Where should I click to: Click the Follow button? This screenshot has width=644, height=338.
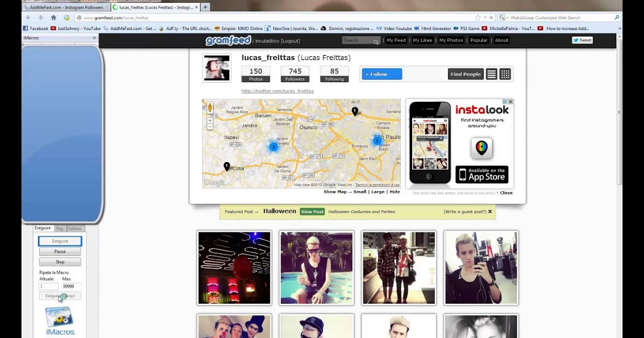point(382,74)
